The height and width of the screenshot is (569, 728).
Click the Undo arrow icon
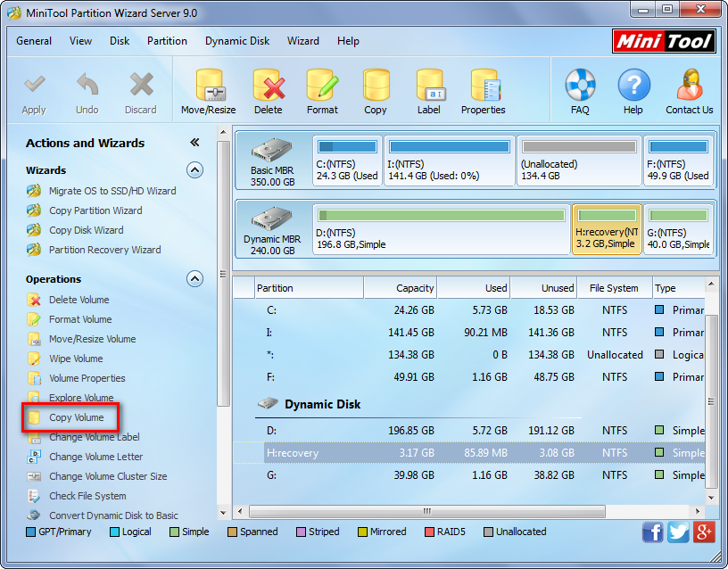coord(87,86)
